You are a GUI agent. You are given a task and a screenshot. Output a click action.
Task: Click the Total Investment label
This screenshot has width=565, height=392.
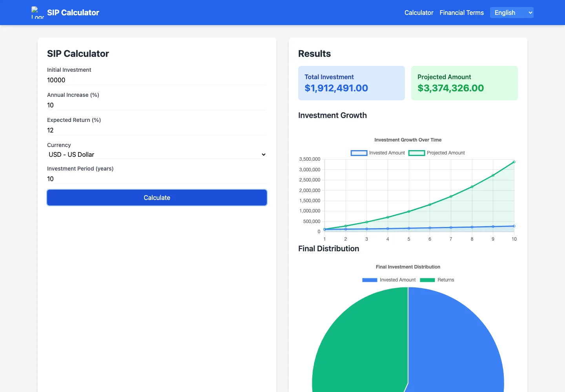pos(329,77)
